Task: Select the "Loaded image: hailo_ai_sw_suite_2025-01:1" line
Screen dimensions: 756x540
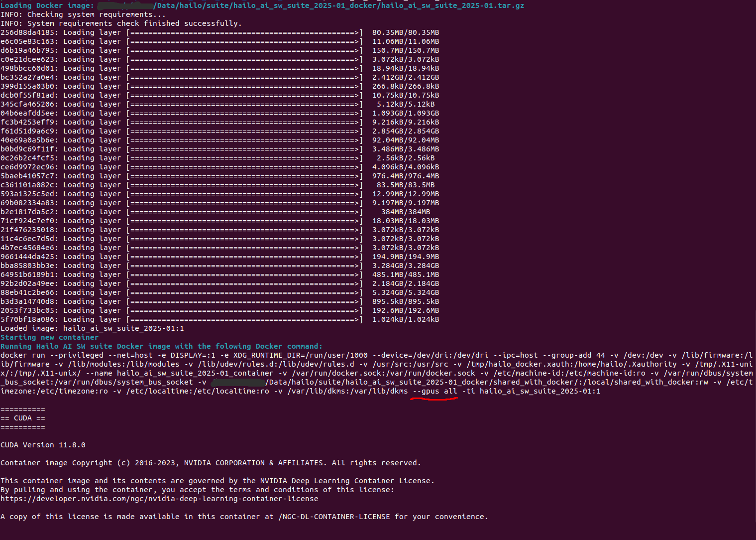Action: 92,328
